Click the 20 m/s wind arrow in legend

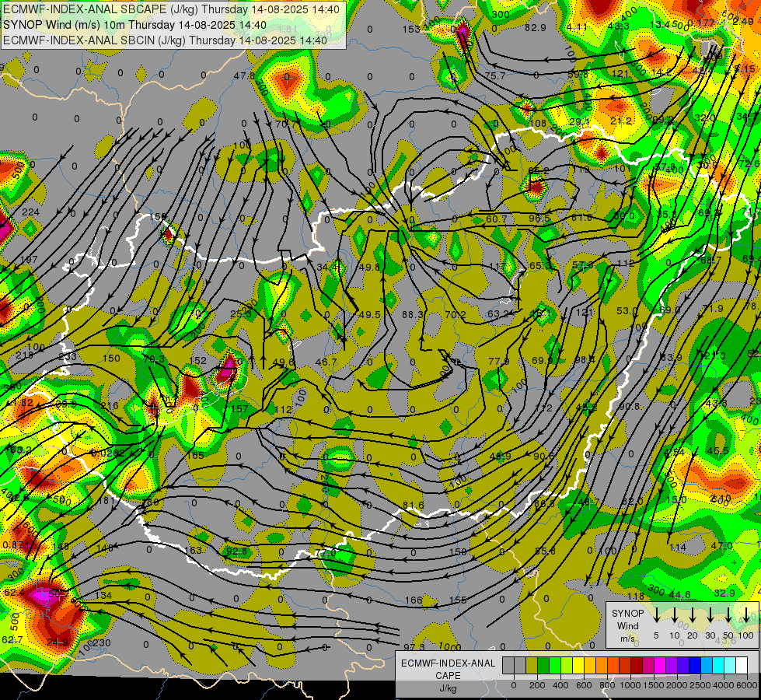pyautogui.click(x=692, y=614)
